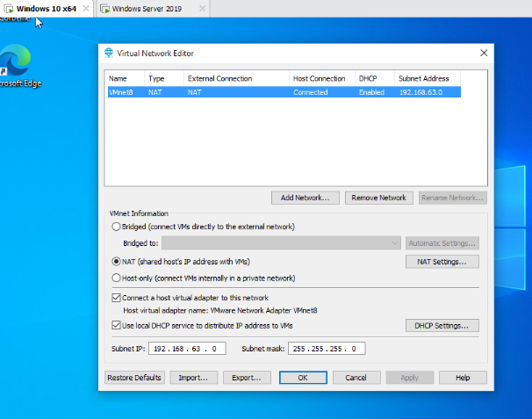The height and width of the screenshot is (419, 532).
Task: Sort list by Subnet Address column header
Action: (427, 78)
